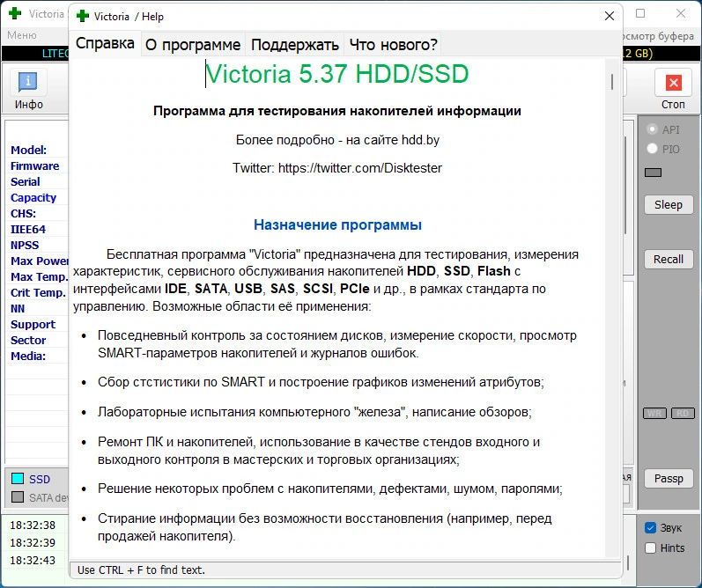Click the Victoria 5.37 HDD/SSD heading
702x588 pixels.
pyautogui.click(x=336, y=74)
